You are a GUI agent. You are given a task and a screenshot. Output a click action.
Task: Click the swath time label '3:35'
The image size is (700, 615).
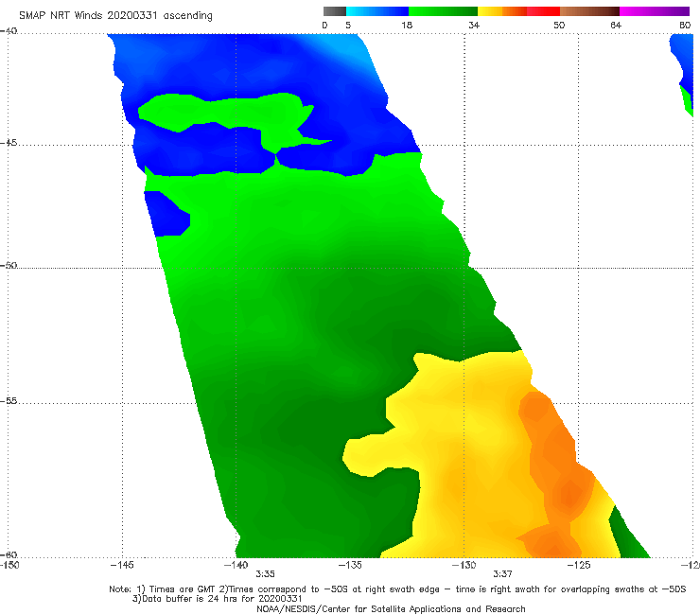pos(265,574)
